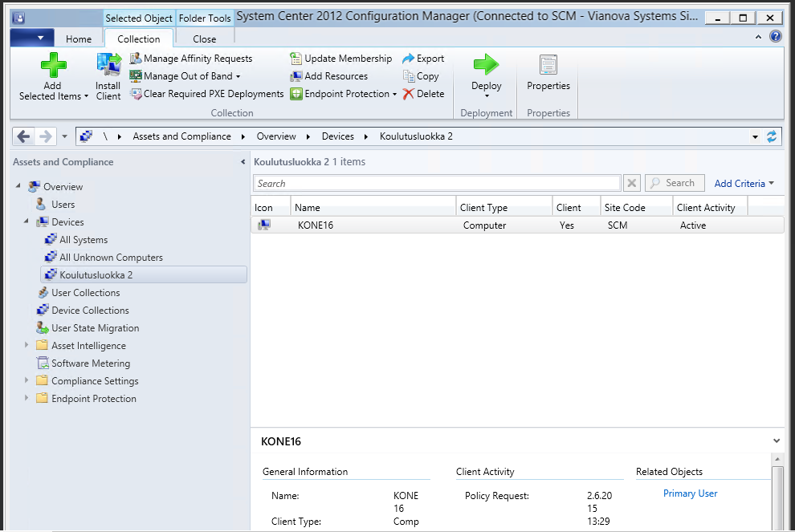Open the Endpoint Protection ribbon dropdown

(x=343, y=94)
